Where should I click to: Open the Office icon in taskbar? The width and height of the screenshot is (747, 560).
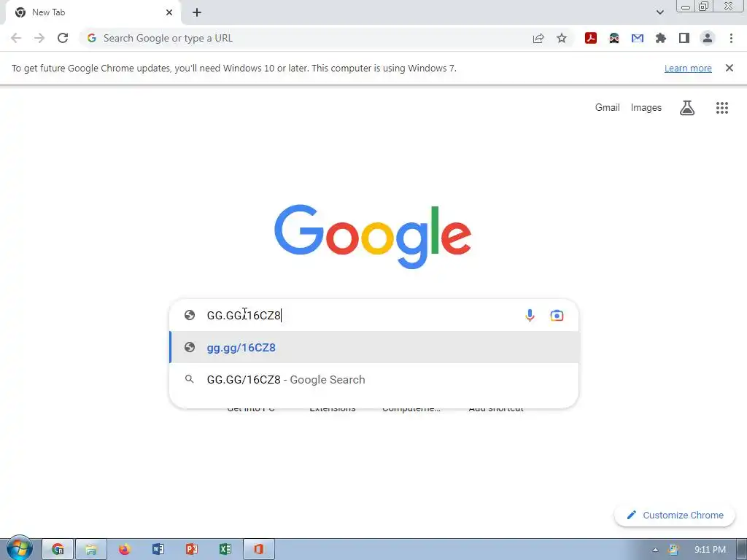pos(259,549)
